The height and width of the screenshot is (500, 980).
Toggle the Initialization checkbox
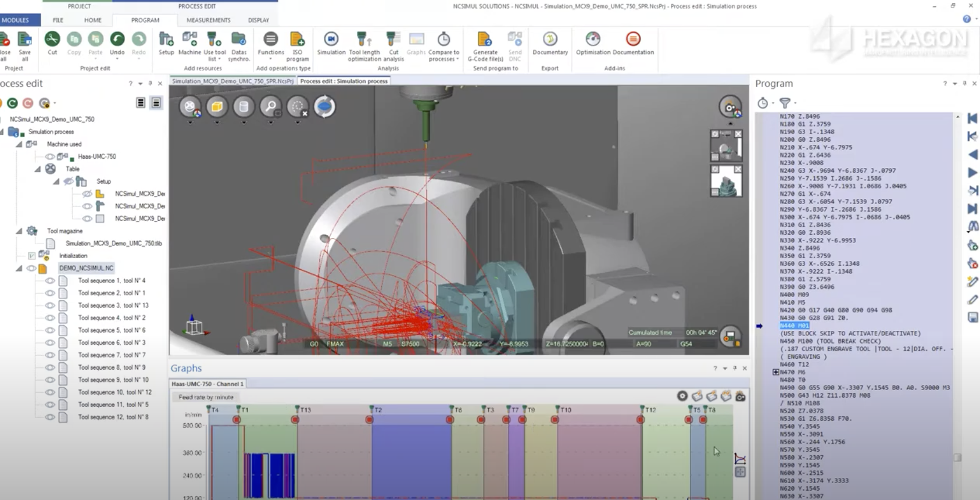point(32,256)
